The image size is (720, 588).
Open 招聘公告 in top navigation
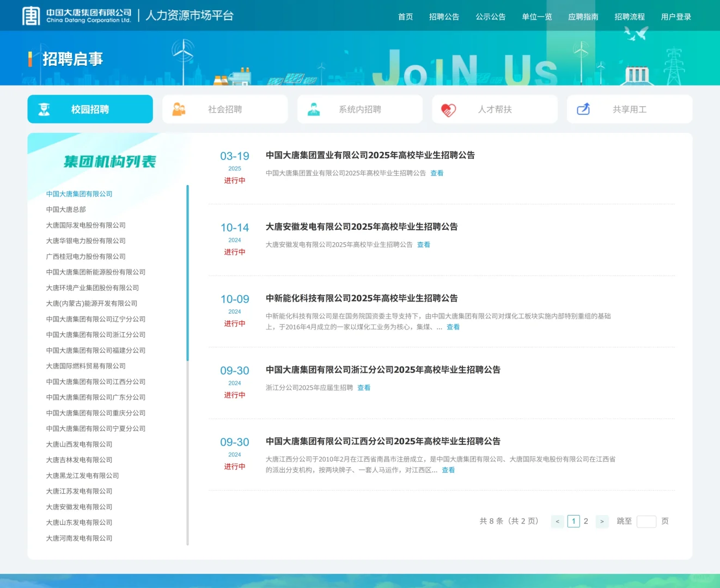(444, 17)
